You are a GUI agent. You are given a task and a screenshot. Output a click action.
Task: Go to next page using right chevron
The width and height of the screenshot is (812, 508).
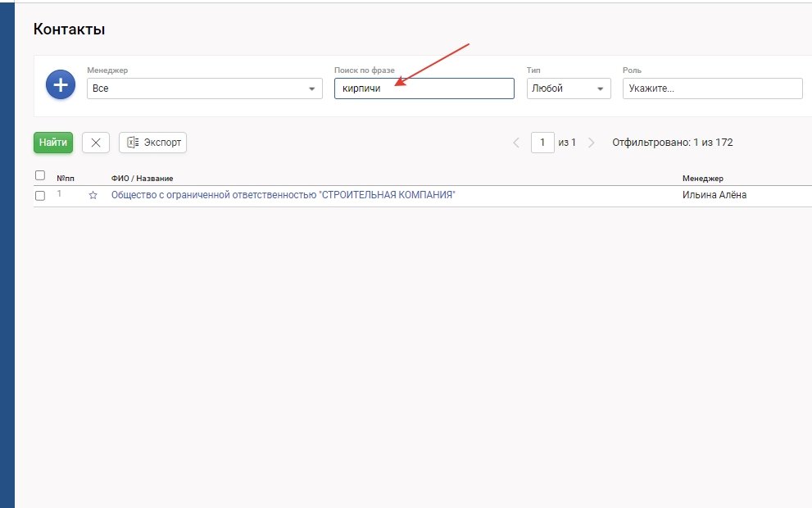(592, 143)
